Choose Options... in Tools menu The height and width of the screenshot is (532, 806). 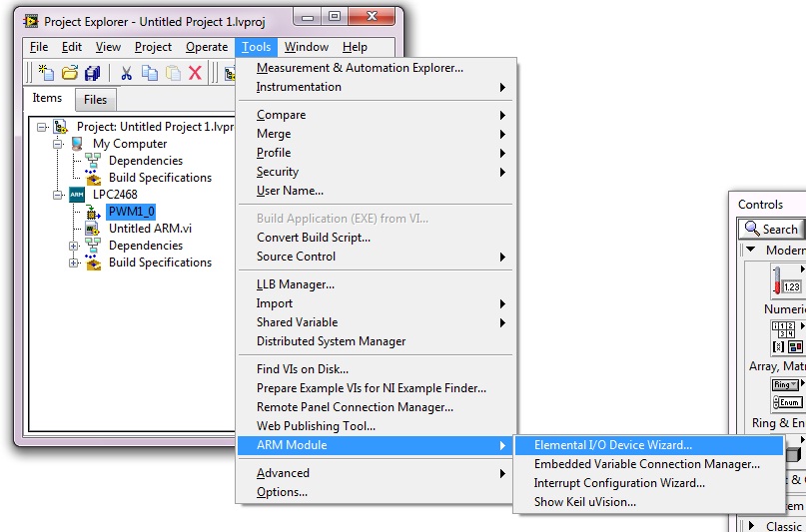pyautogui.click(x=378, y=492)
